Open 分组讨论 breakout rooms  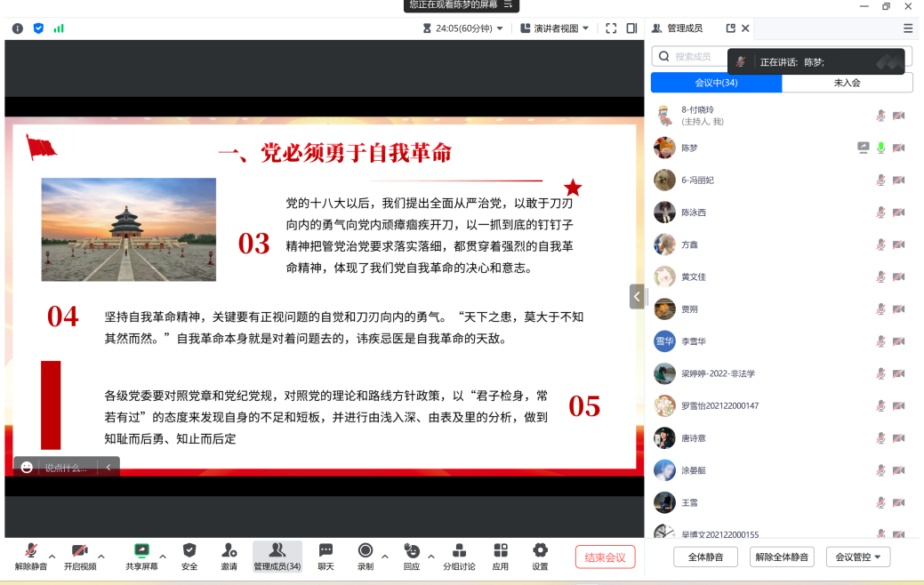point(459,556)
